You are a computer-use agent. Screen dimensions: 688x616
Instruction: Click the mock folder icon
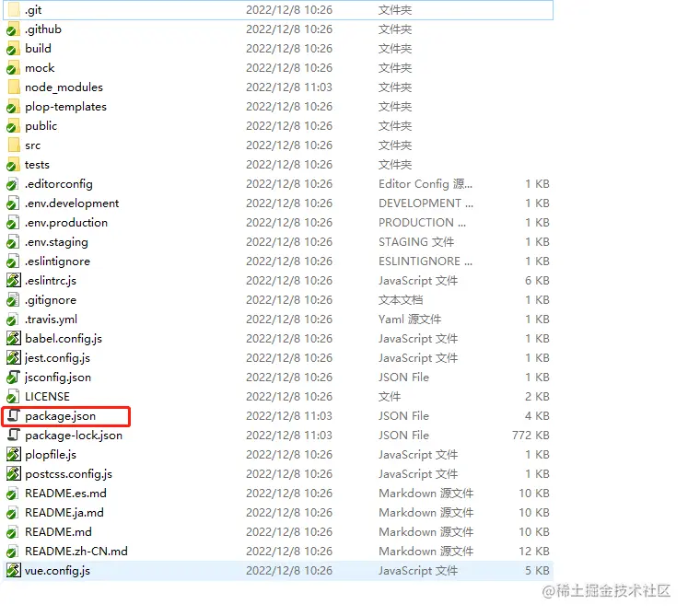tap(13, 67)
